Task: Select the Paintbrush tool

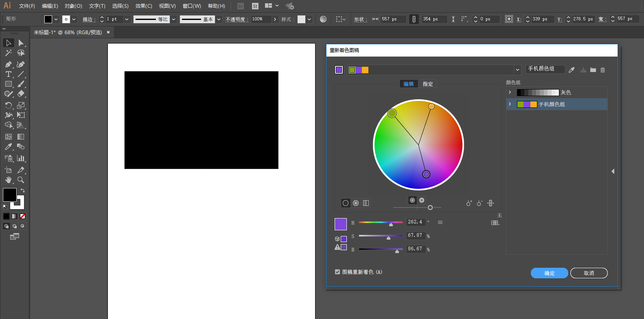Action: (21, 84)
